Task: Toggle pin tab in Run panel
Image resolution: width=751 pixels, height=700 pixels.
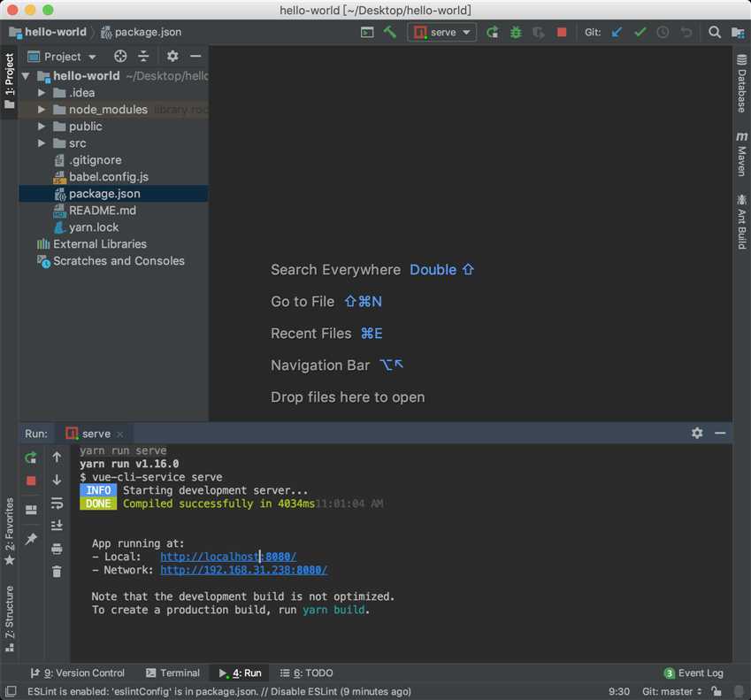Action: (x=31, y=539)
